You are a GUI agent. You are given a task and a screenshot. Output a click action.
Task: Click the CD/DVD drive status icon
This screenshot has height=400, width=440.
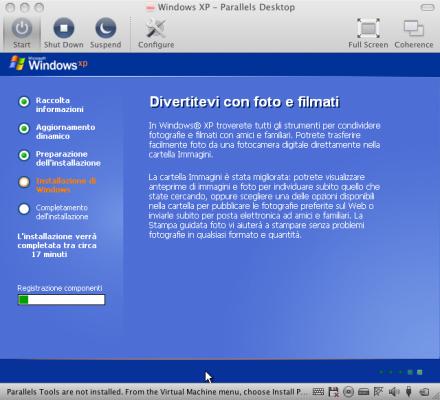[x=348, y=392]
